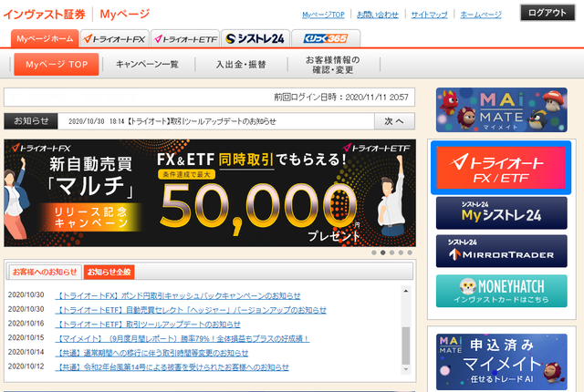This screenshot has width=584, height=392.
Task: Open the トライオート FX/ETF banner button
Action: (x=501, y=168)
